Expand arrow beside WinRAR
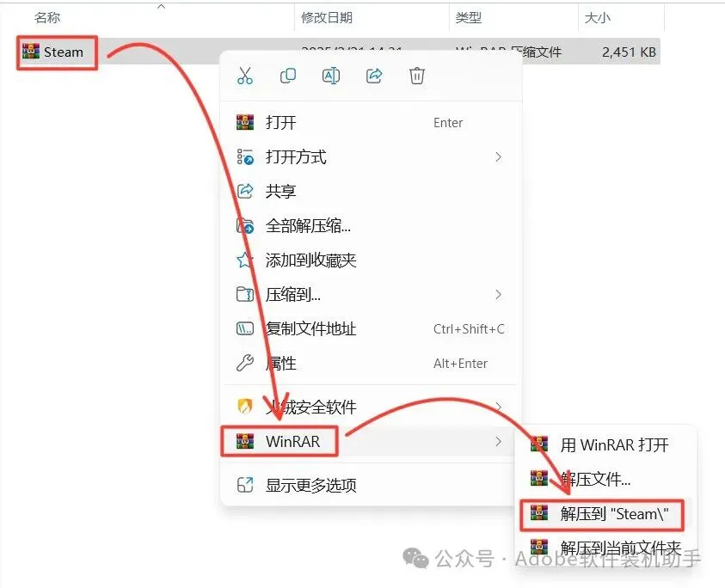 point(498,442)
